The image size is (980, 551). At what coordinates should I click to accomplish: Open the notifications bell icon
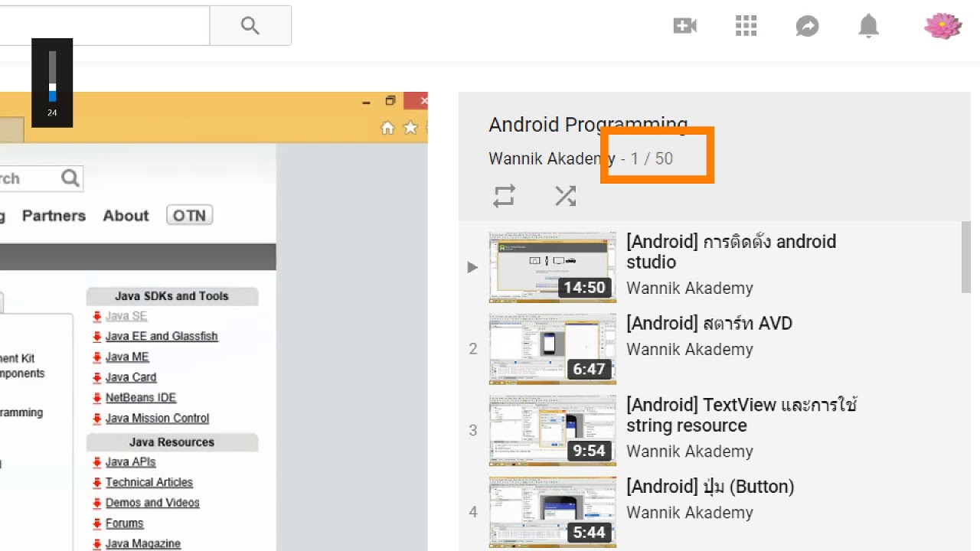868,27
